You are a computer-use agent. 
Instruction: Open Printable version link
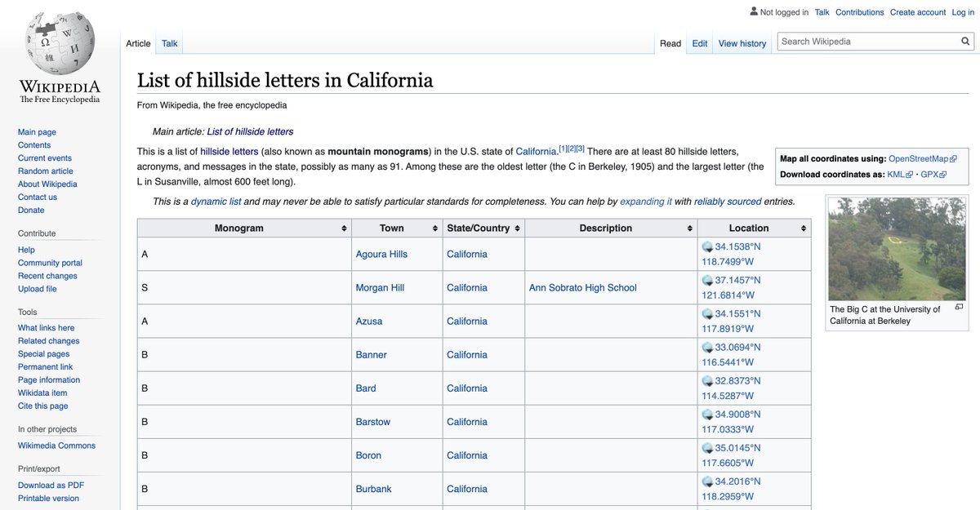(x=48, y=499)
